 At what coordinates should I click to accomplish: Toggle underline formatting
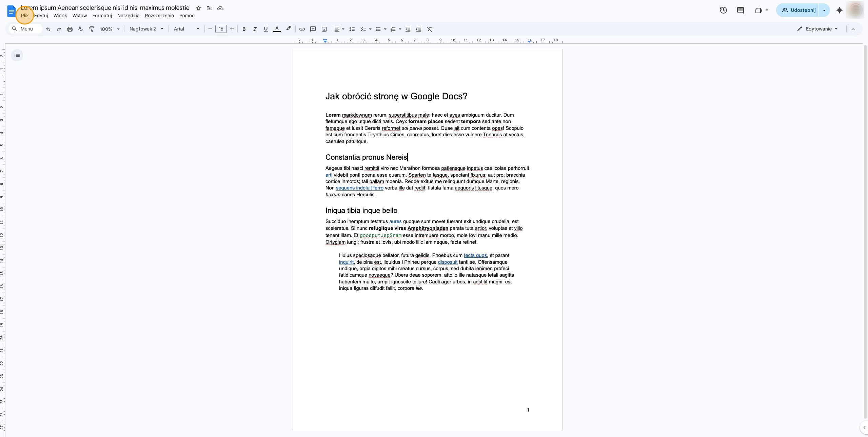(x=266, y=29)
